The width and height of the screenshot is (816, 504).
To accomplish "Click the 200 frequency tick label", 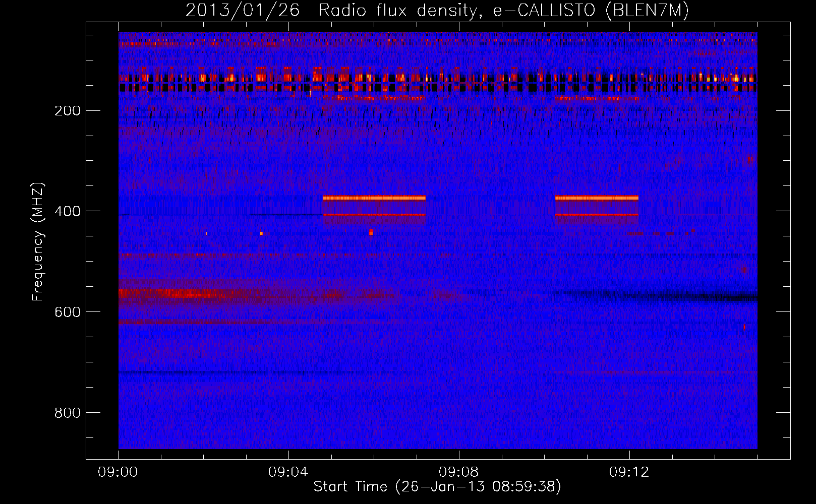I will click(x=68, y=110).
